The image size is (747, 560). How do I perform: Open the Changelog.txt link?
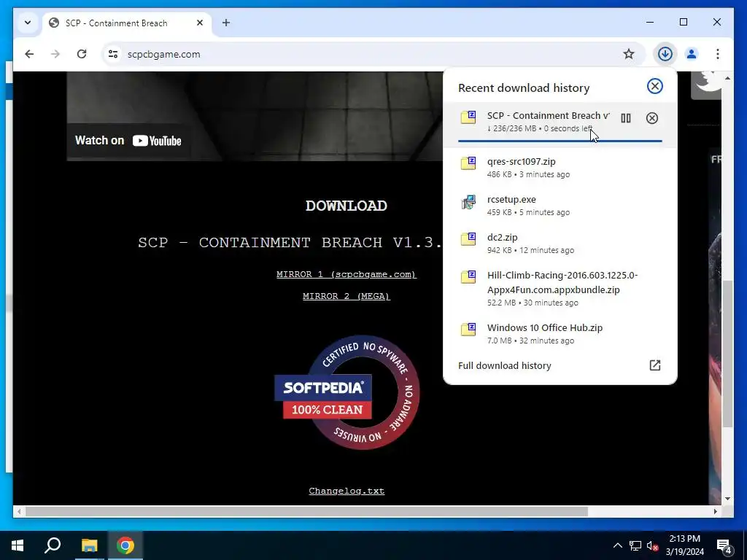(x=347, y=491)
